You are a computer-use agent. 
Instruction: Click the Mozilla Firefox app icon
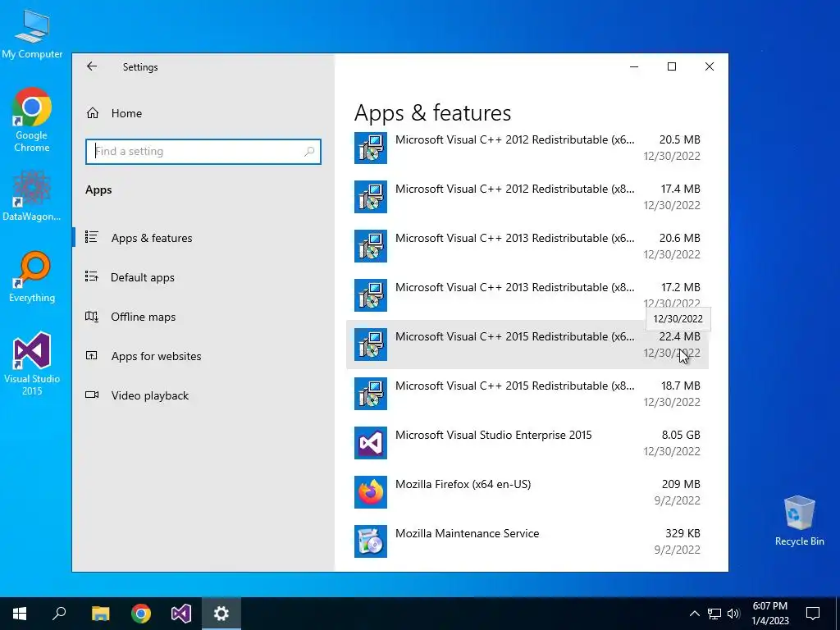[x=371, y=492]
